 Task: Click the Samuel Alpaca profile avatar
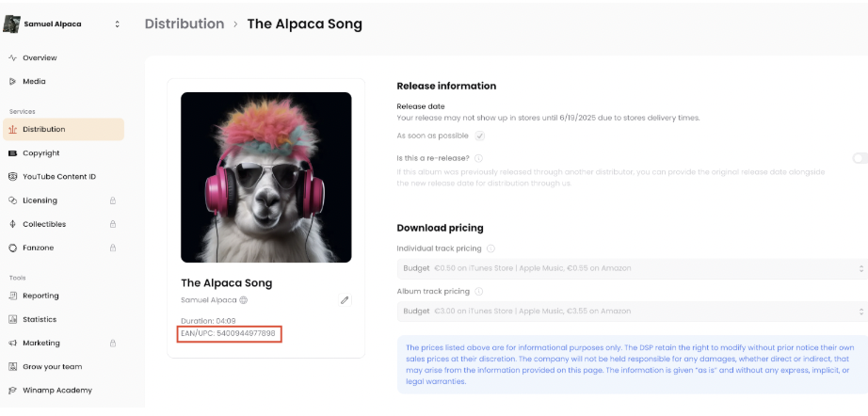point(11,24)
